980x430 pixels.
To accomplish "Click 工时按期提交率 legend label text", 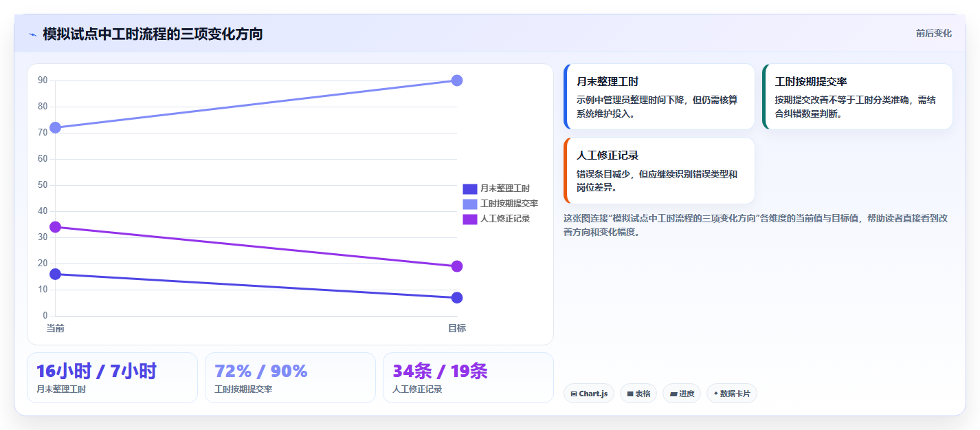I will 509,204.
